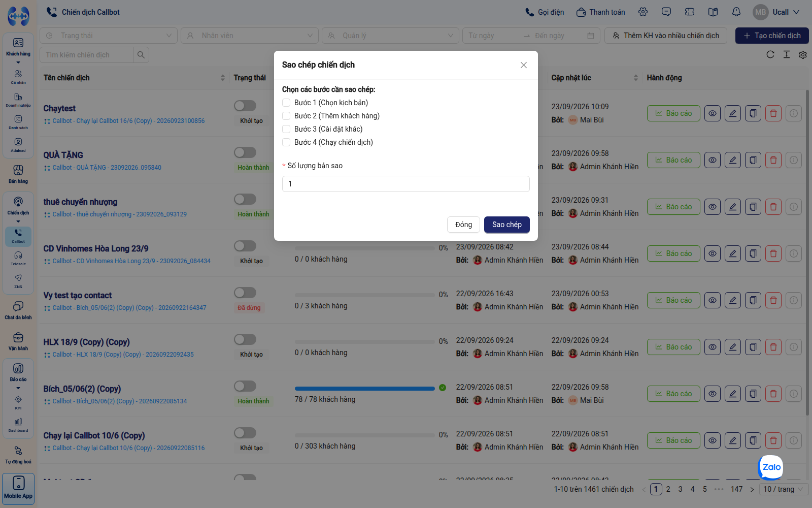This screenshot has width=812, height=508.
Task: Open notifications bell icon in header
Action: (736, 12)
